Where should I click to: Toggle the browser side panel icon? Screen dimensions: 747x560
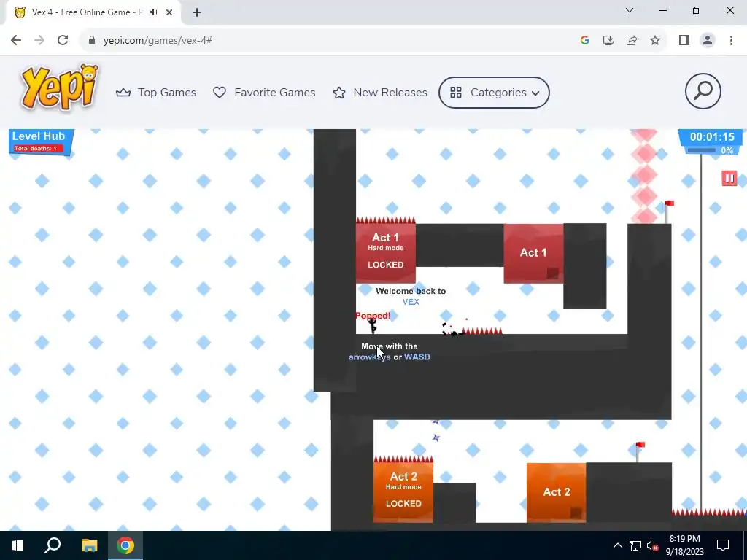(x=684, y=41)
